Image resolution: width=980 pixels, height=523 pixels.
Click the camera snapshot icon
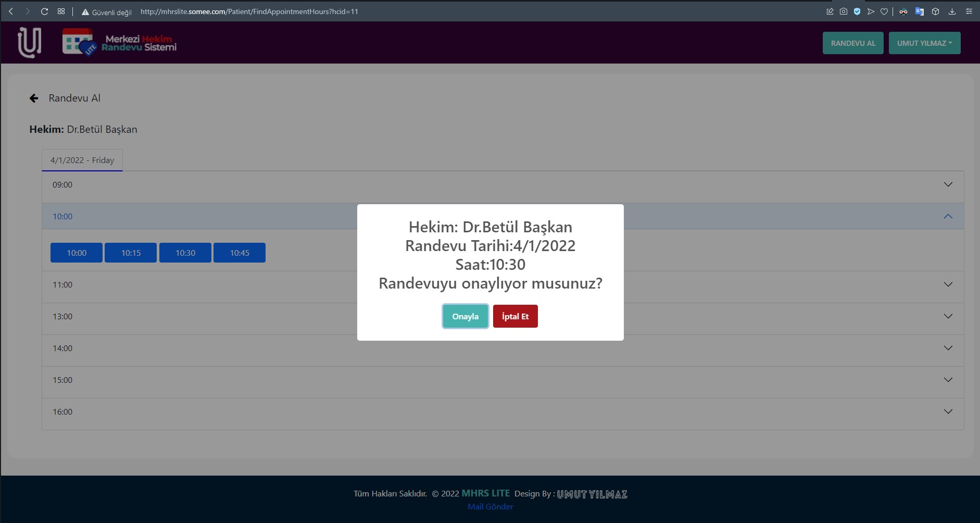(844, 11)
